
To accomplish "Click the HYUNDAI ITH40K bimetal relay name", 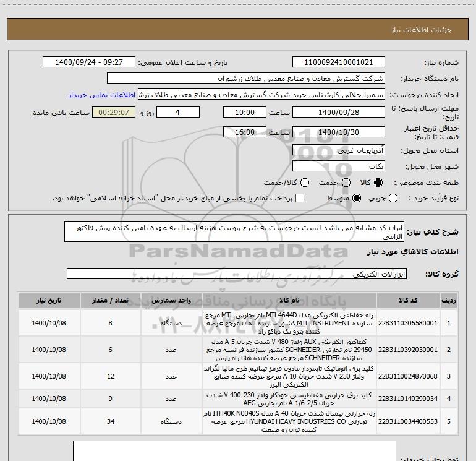I will (289, 421).
